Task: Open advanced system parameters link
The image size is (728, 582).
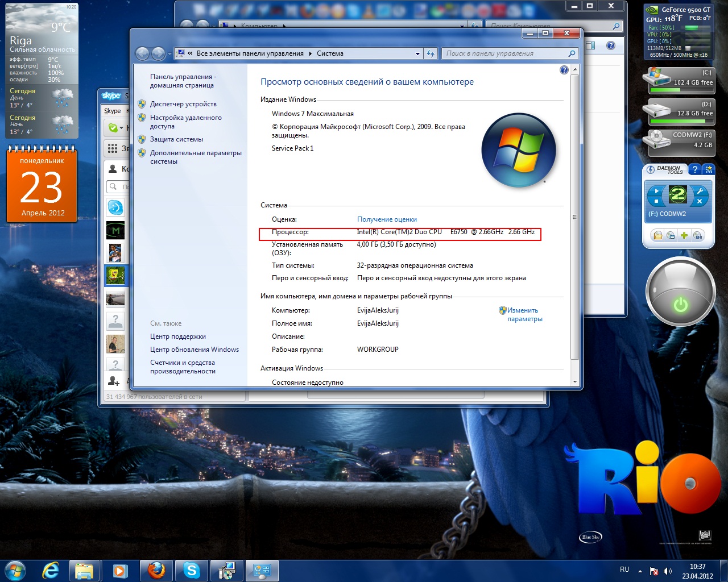Action: pyautogui.click(x=196, y=157)
